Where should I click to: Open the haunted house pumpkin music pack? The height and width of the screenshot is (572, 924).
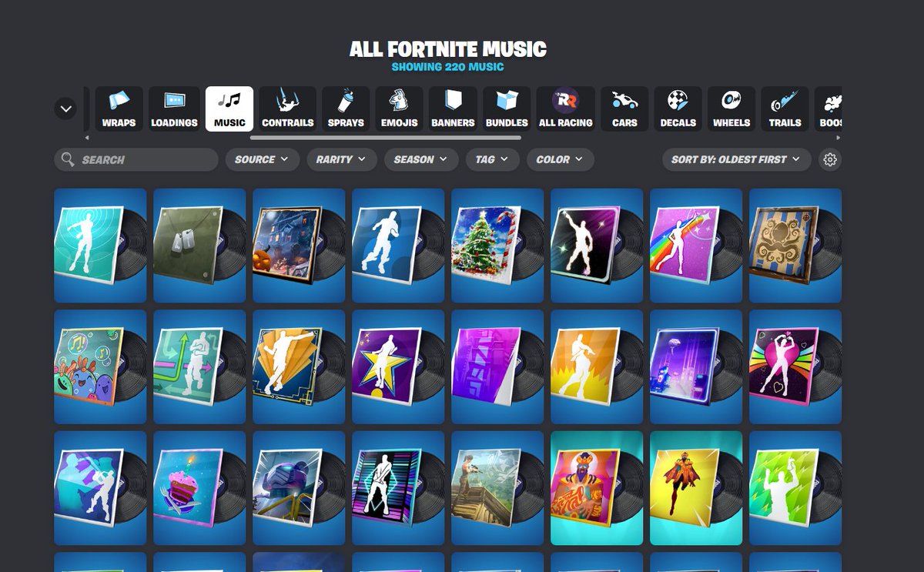pos(299,246)
